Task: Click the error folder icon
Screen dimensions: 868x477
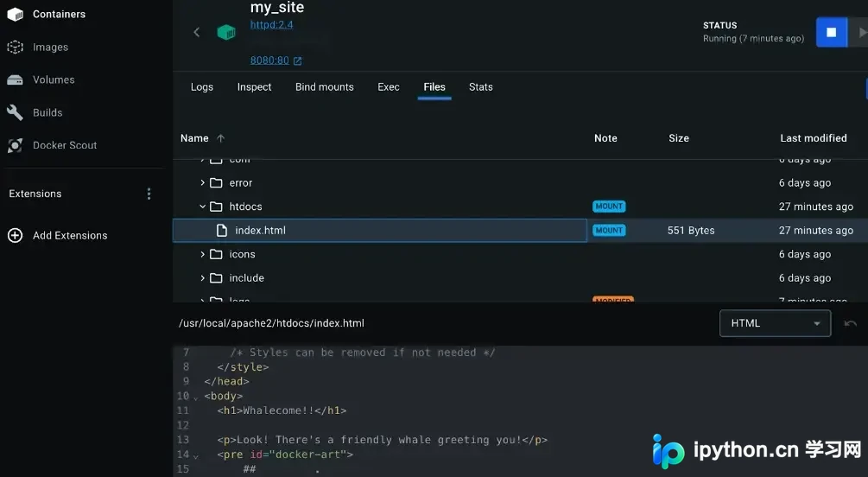Action: pyautogui.click(x=216, y=183)
